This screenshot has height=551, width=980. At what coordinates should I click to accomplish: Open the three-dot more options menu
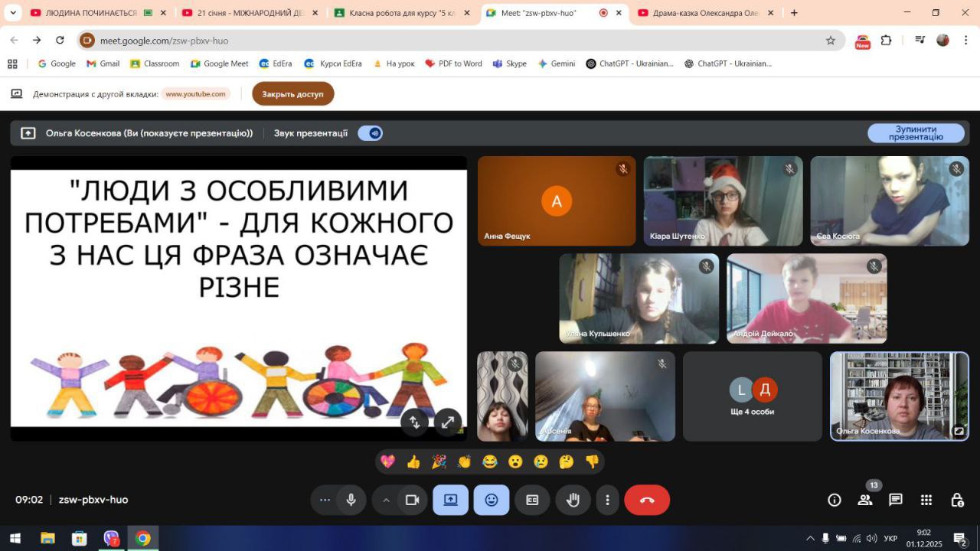pos(607,500)
